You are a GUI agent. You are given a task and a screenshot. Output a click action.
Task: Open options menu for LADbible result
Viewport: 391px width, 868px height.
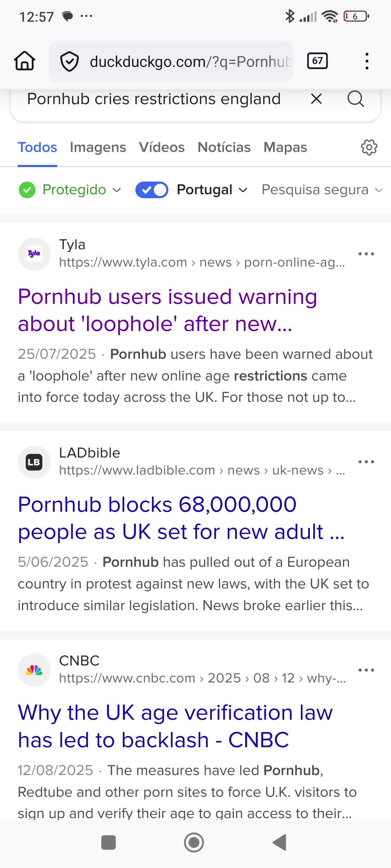coord(366,462)
